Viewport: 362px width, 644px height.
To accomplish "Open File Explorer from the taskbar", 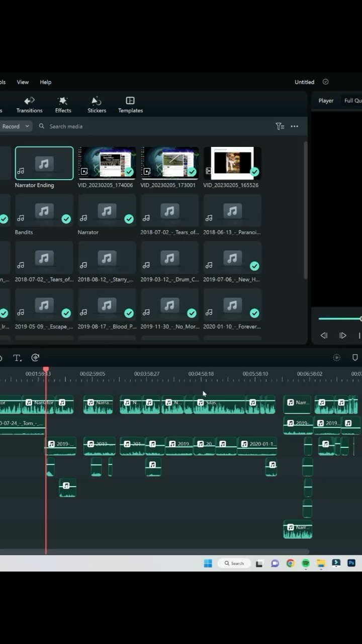I will [x=321, y=563].
